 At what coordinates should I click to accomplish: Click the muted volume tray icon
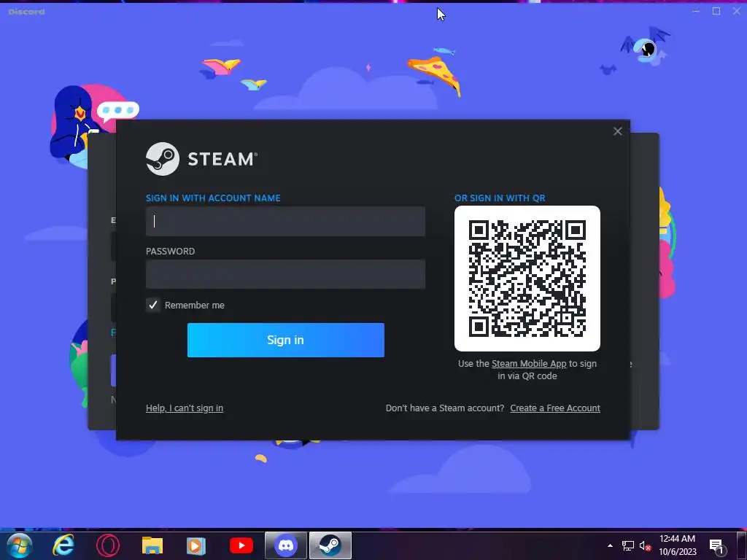pyautogui.click(x=645, y=545)
